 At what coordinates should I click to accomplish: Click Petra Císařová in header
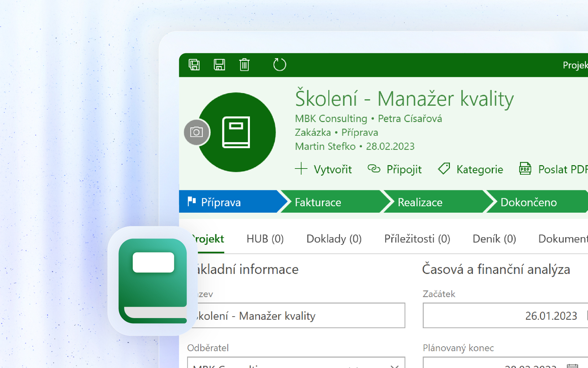pos(410,119)
